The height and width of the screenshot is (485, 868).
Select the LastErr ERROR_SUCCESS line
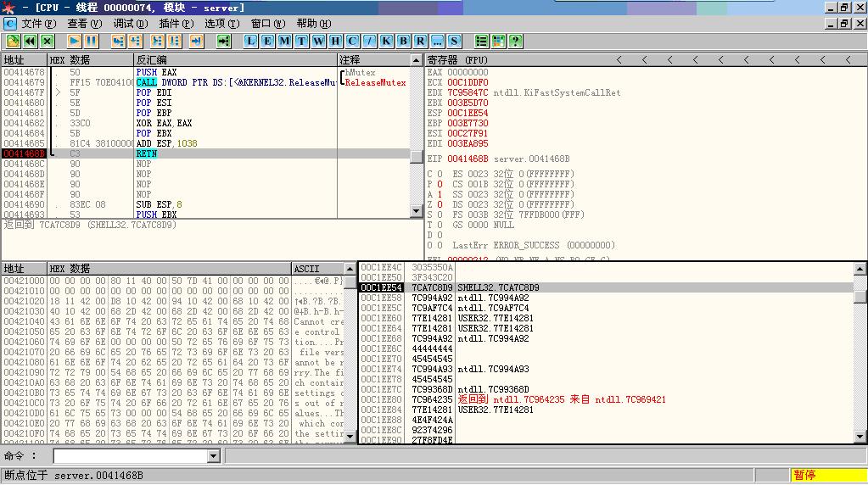(534, 245)
